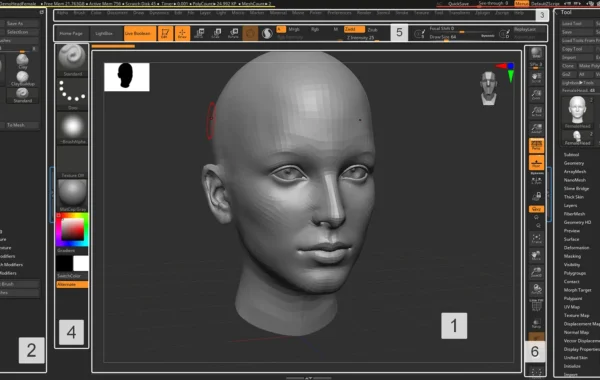Screen dimensions: 600x380
Task: Open the Texture Off selector
Action: pos(72,162)
